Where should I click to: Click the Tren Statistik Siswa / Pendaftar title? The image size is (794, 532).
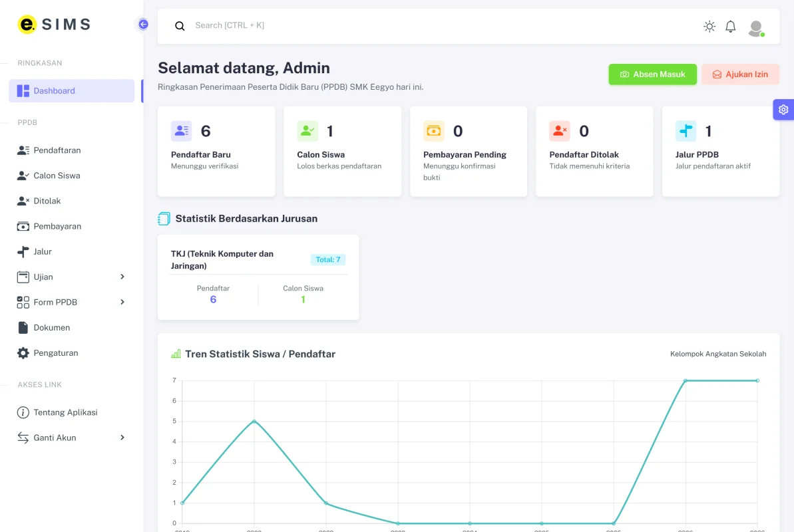[260, 354]
